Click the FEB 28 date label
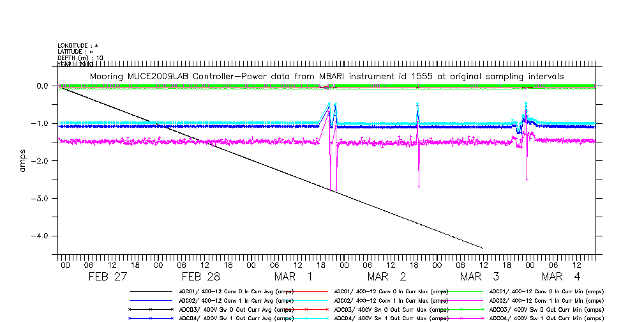 200,277
